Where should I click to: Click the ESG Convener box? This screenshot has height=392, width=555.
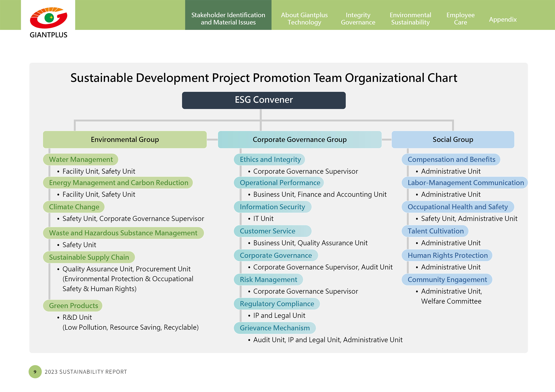263,100
